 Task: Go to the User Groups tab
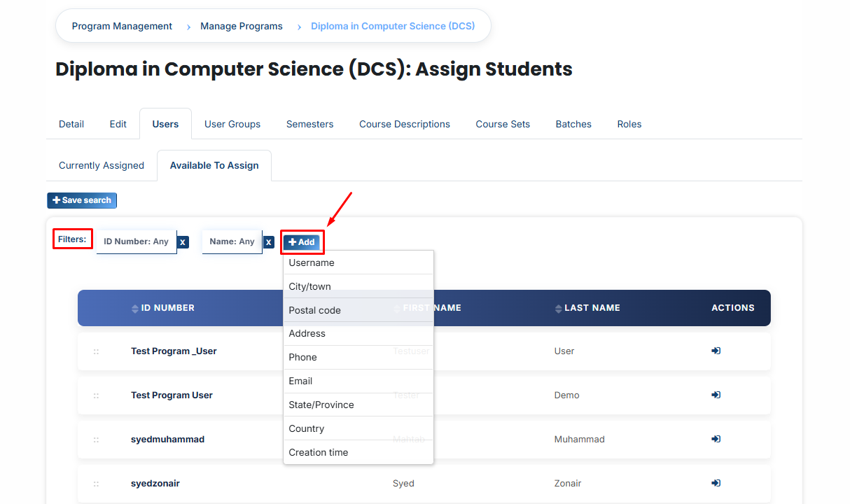coord(232,124)
